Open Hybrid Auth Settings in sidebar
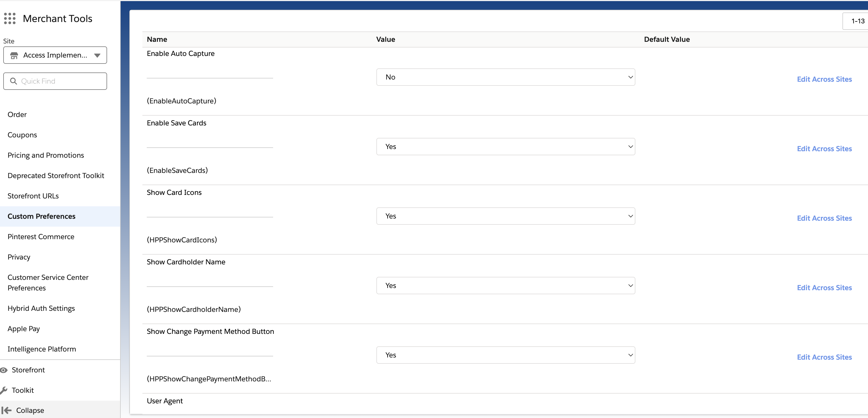 (x=41, y=308)
